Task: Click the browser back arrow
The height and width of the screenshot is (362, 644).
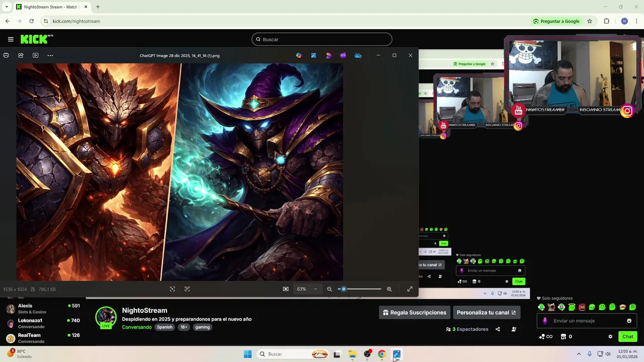Action: (7, 21)
